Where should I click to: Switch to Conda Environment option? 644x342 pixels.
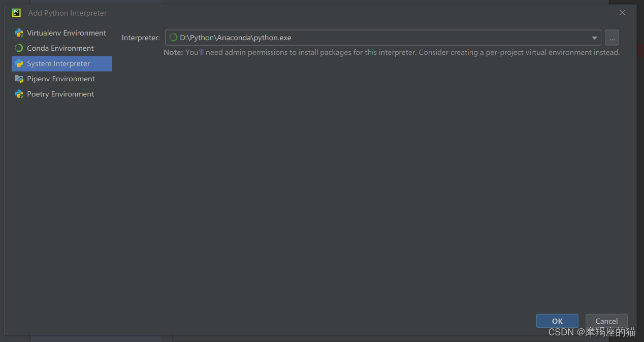(x=60, y=48)
